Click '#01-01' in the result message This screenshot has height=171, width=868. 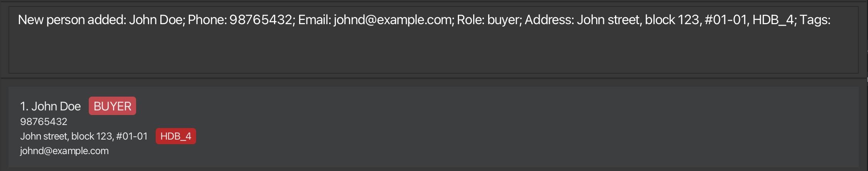[x=727, y=20]
